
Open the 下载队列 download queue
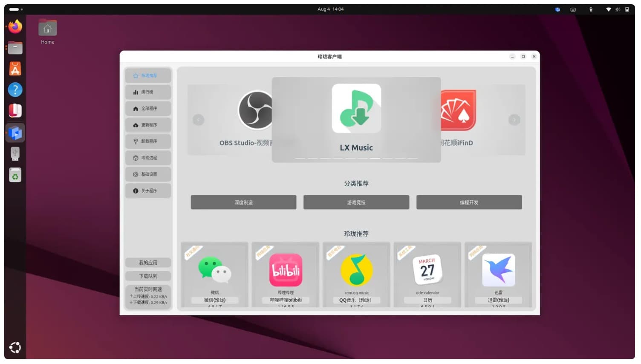[x=148, y=276]
